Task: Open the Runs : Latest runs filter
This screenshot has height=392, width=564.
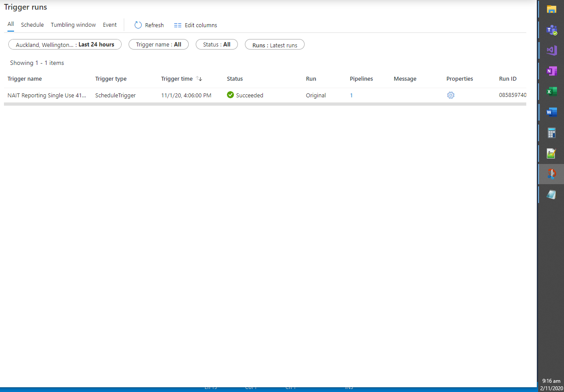Action: click(x=275, y=45)
